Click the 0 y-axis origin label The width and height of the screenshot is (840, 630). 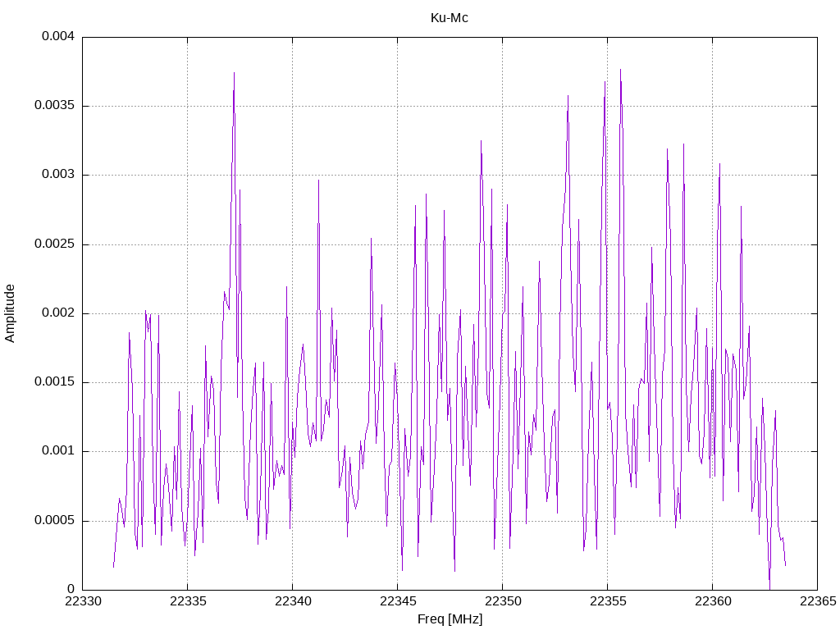71,590
